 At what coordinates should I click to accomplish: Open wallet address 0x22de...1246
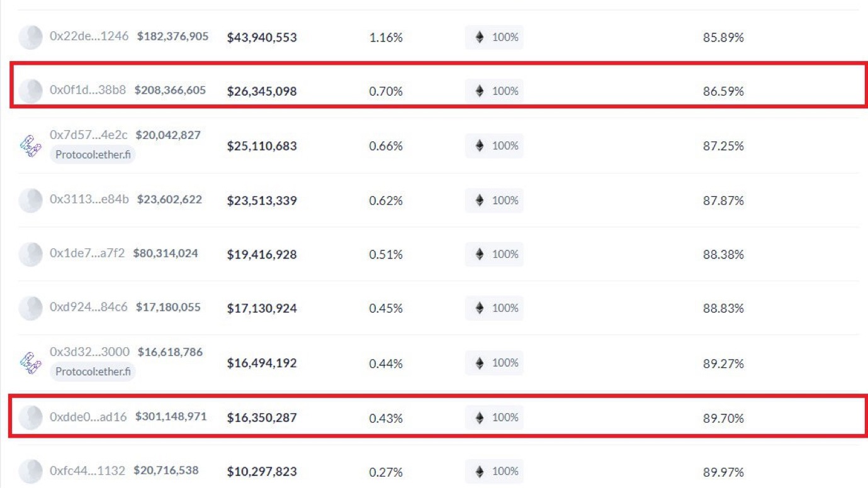click(x=89, y=36)
